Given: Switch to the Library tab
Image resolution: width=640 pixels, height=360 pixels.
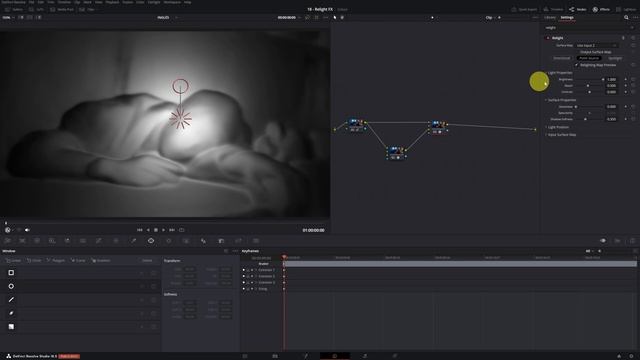Looking at the screenshot, I should point(550,18).
